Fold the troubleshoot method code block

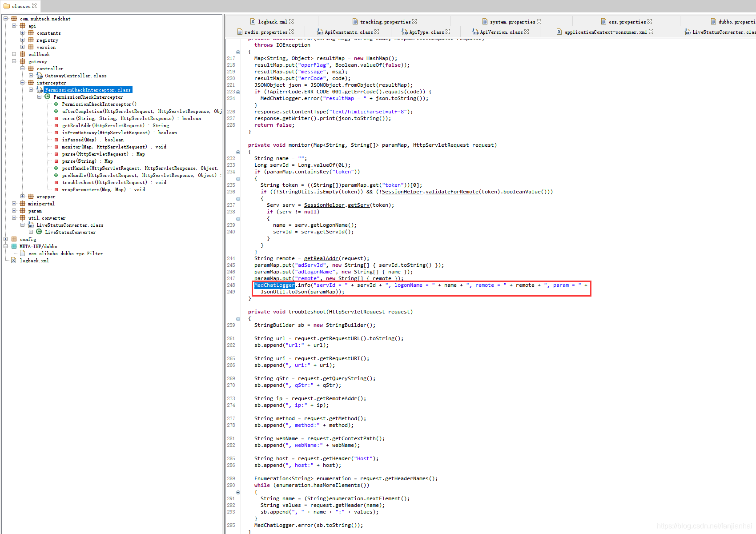238,319
